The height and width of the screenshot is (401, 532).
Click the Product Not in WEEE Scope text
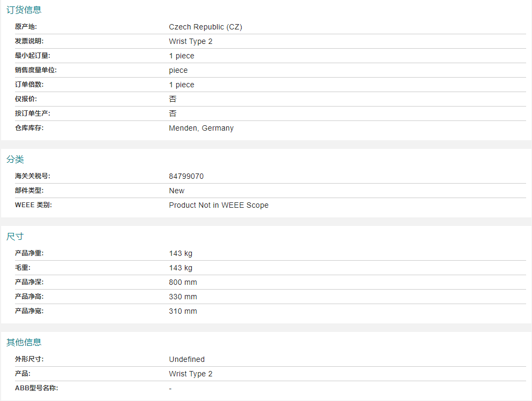(x=219, y=205)
